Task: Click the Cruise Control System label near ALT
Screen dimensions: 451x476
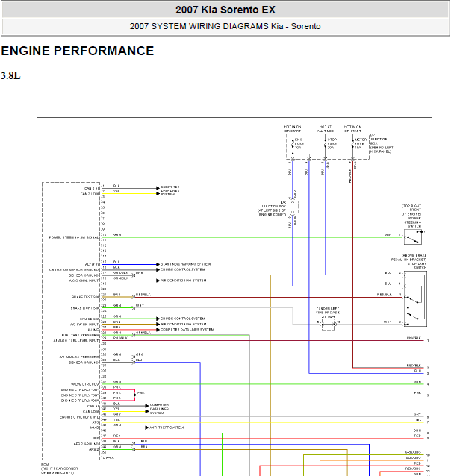Action: (x=182, y=269)
